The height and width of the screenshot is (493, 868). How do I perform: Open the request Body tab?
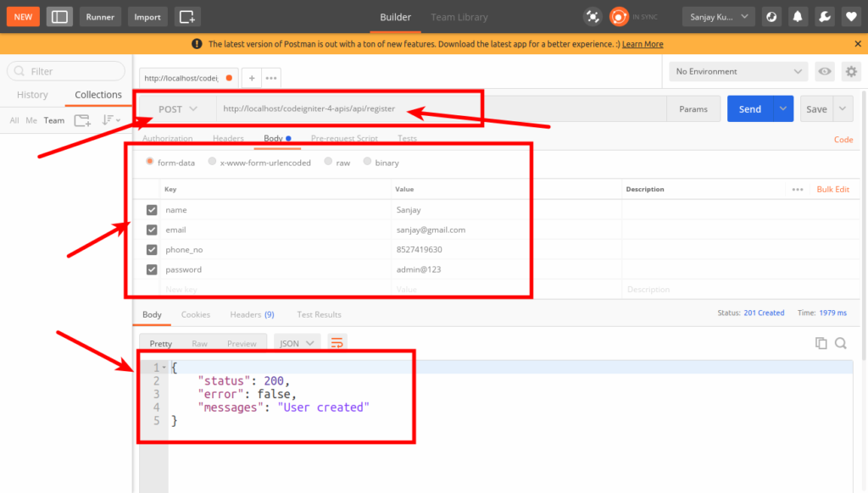coord(277,138)
